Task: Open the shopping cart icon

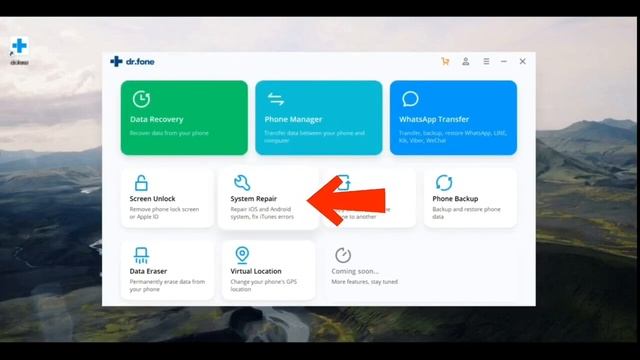Action: [445, 62]
